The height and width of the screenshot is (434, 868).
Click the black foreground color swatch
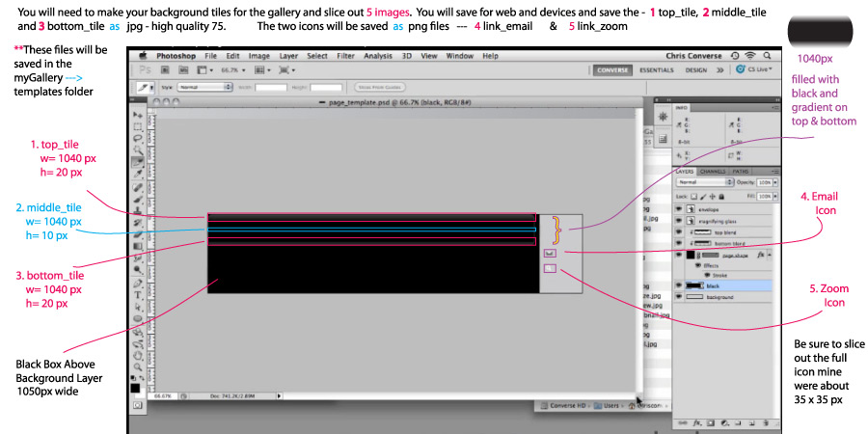(135, 388)
